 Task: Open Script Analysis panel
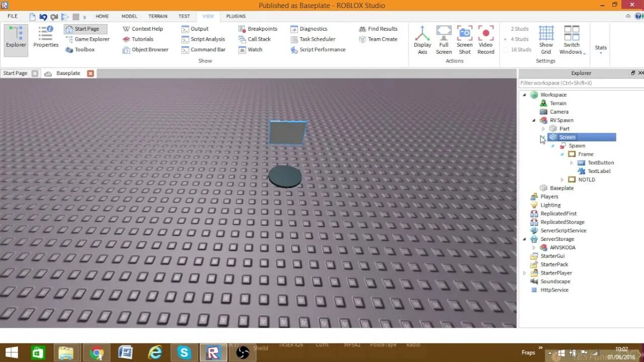pyautogui.click(x=203, y=39)
